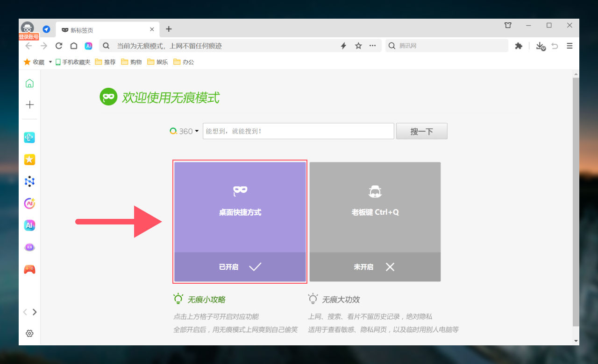598x364 pixels.
Task: Bookmark page with the star icon
Action: click(x=358, y=46)
